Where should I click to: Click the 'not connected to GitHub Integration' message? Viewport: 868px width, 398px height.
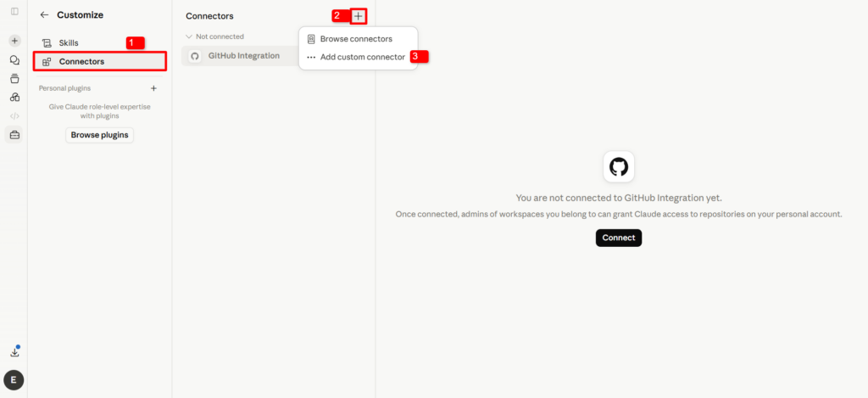tap(619, 198)
